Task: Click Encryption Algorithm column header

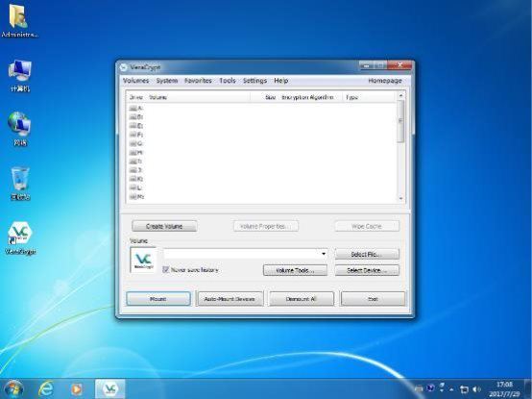Action: 310,97
